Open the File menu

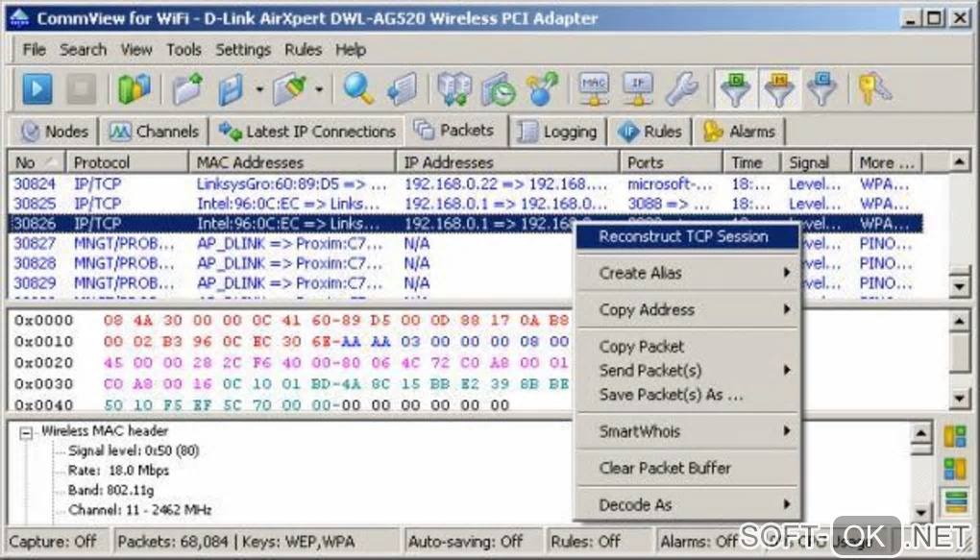pos(34,50)
